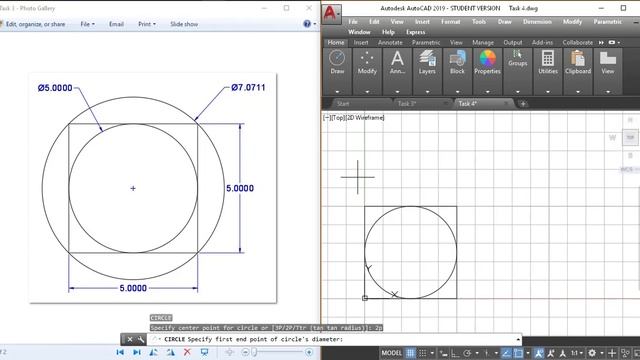Viewport: 640px width, 360px height.
Task: Toggle grid display in AutoCAD status bar
Action: 410,353
